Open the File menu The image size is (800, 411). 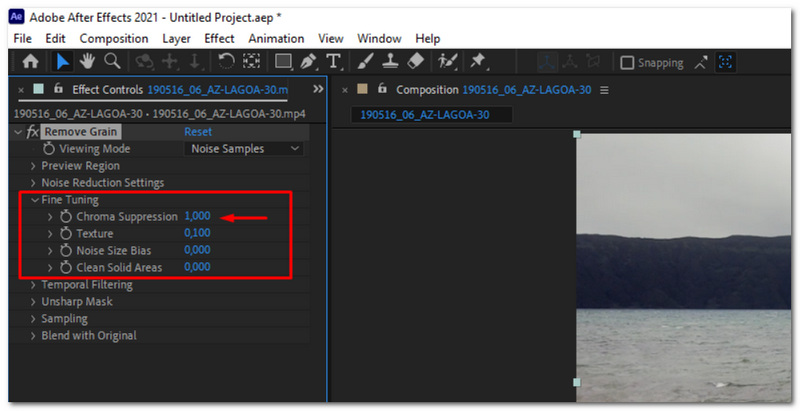[22, 39]
